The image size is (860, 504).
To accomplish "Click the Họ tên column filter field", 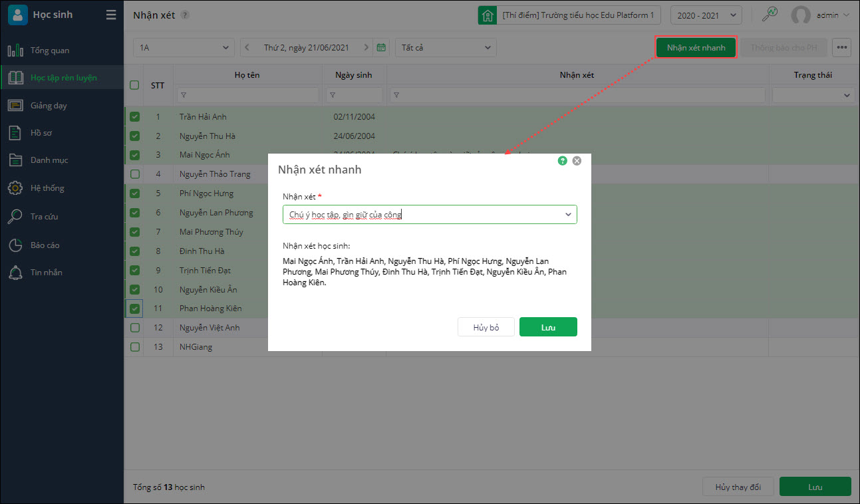I will pos(247,95).
